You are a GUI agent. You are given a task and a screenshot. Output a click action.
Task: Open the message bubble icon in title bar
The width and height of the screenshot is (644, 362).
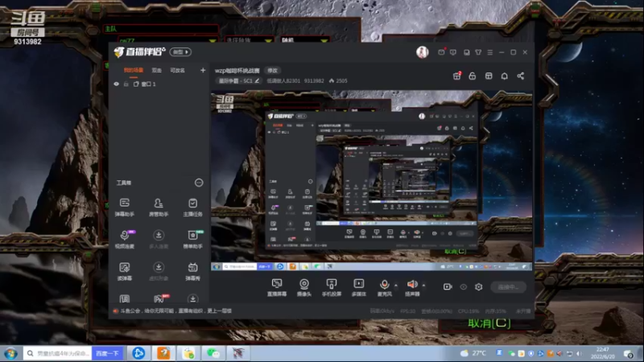coord(453,52)
